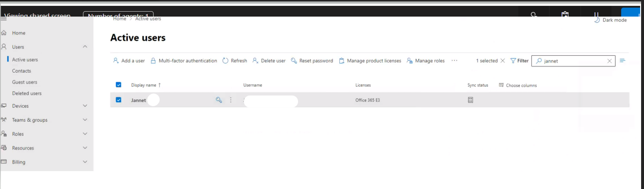Open Contacts under Users

[21, 71]
